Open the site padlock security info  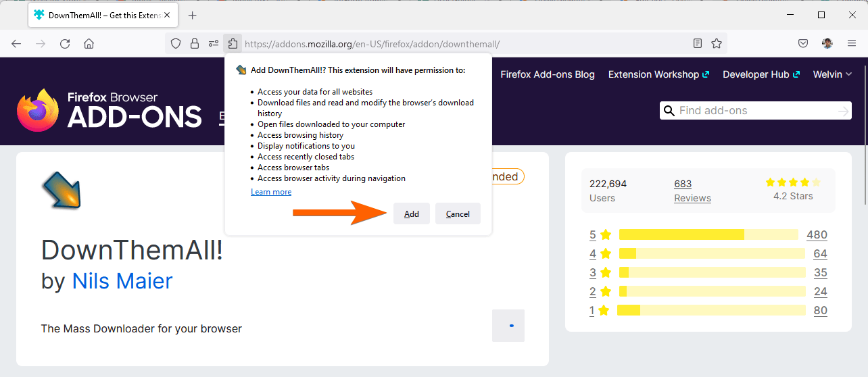click(195, 44)
